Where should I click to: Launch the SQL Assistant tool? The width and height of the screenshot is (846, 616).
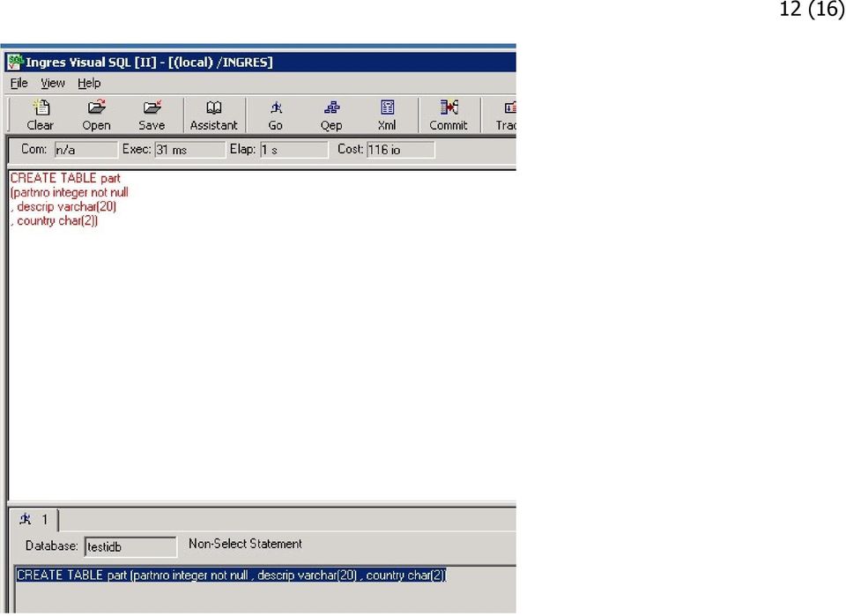(213, 115)
